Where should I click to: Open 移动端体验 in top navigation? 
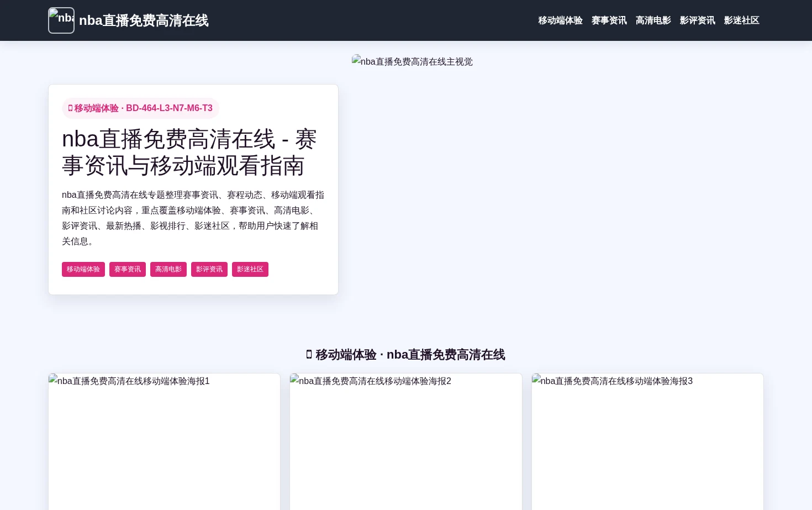point(560,20)
